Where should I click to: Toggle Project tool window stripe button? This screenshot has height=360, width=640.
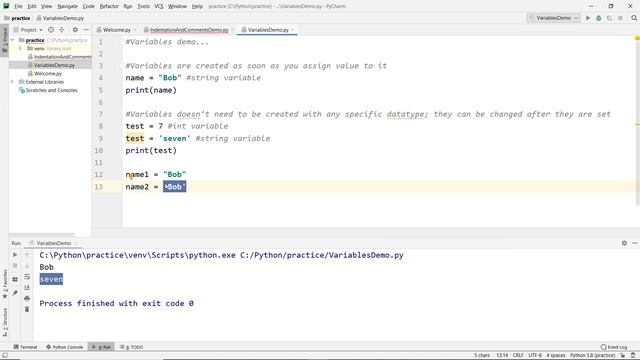(x=4, y=40)
